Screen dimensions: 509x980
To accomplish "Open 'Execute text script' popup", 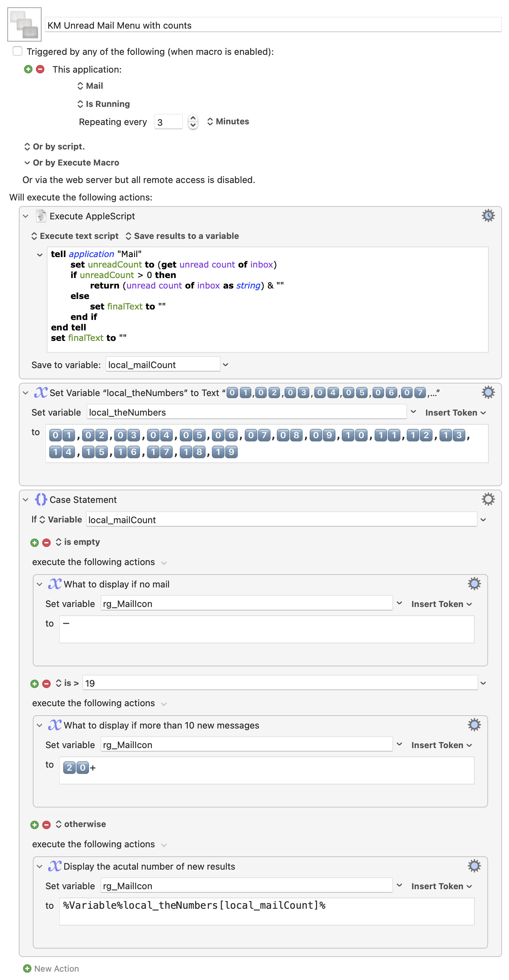I will click(75, 236).
